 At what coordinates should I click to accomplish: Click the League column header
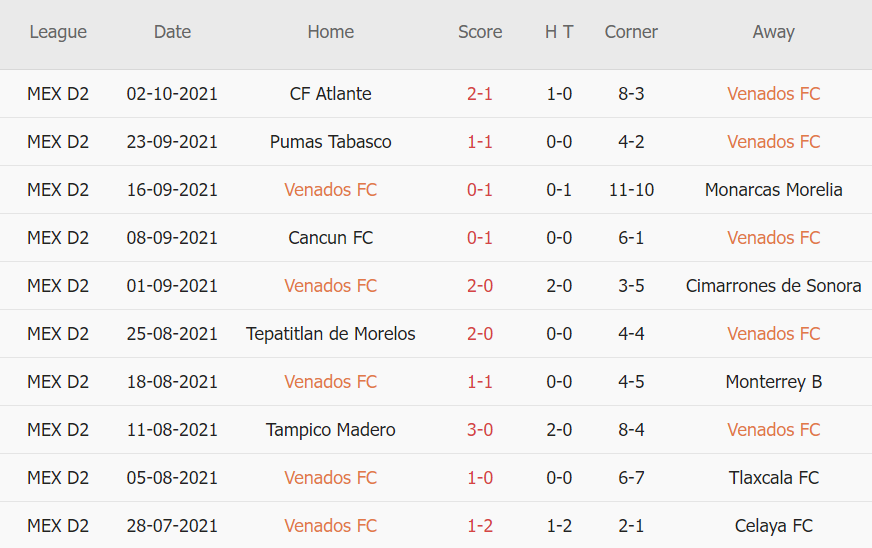tap(58, 32)
